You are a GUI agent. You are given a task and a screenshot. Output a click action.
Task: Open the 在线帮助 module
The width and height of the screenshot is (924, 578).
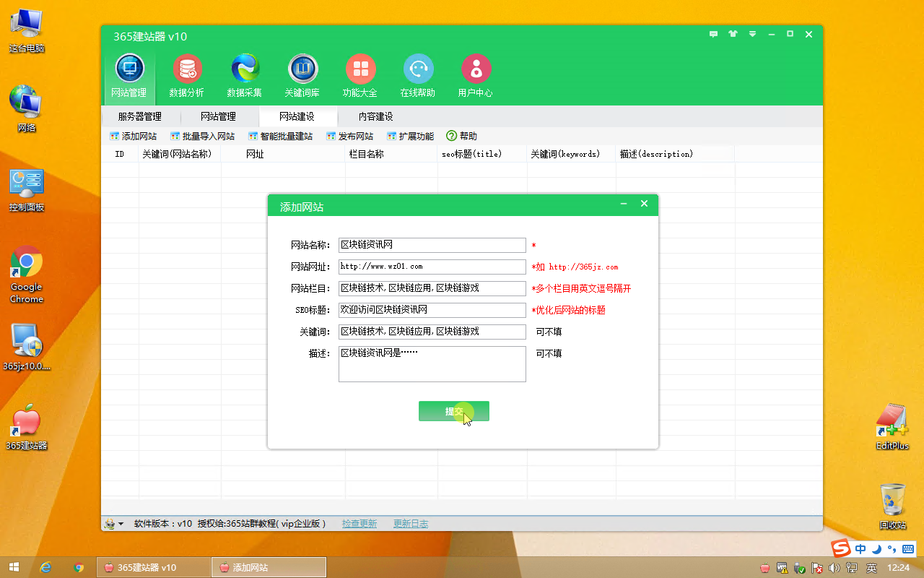tap(418, 76)
